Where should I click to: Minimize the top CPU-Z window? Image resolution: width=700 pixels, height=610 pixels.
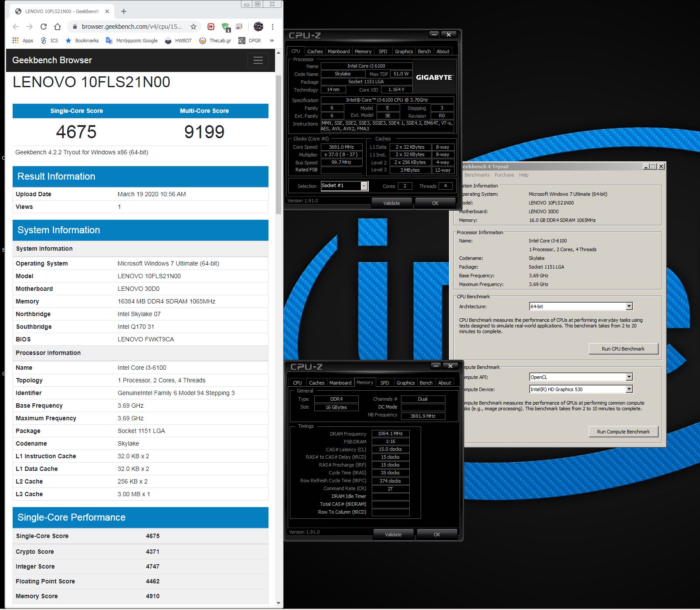point(434,34)
